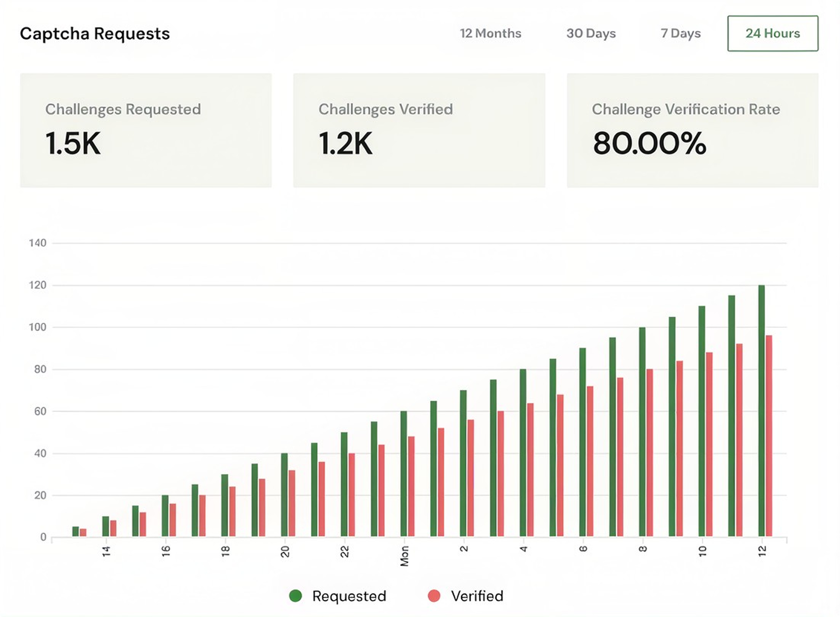The image size is (840, 617).
Task: Open the Challenge Verification Rate card
Action: point(692,130)
